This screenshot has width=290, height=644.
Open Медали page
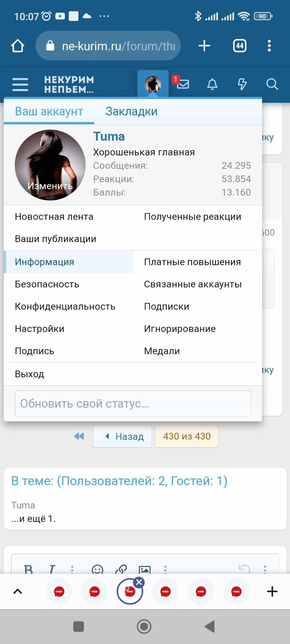click(162, 351)
